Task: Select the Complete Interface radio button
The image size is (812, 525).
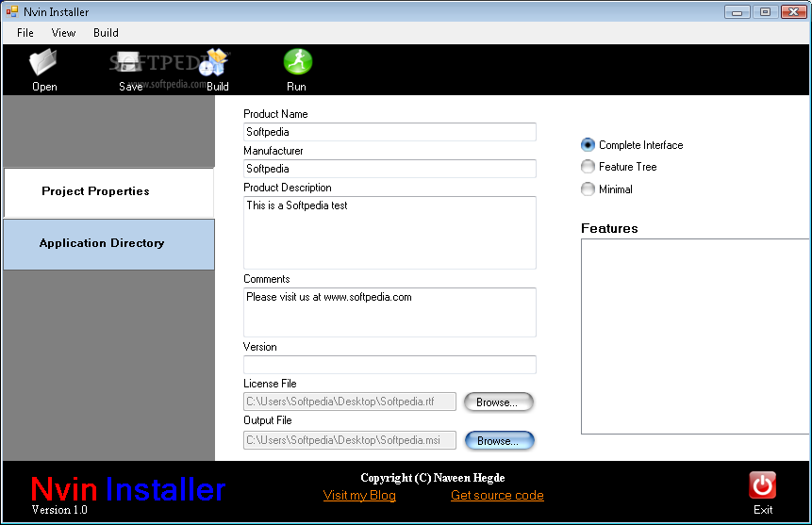Action: click(x=588, y=145)
